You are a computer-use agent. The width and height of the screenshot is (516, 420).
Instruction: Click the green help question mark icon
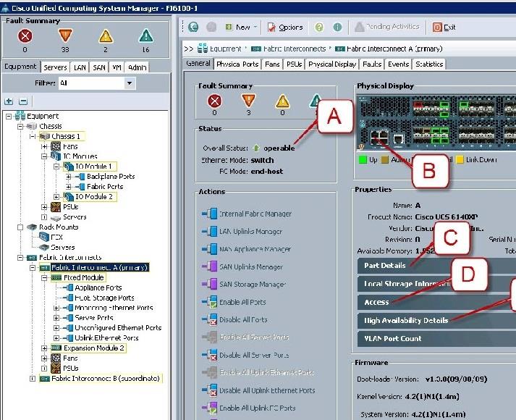pyautogui.click(x=320, y=27)
